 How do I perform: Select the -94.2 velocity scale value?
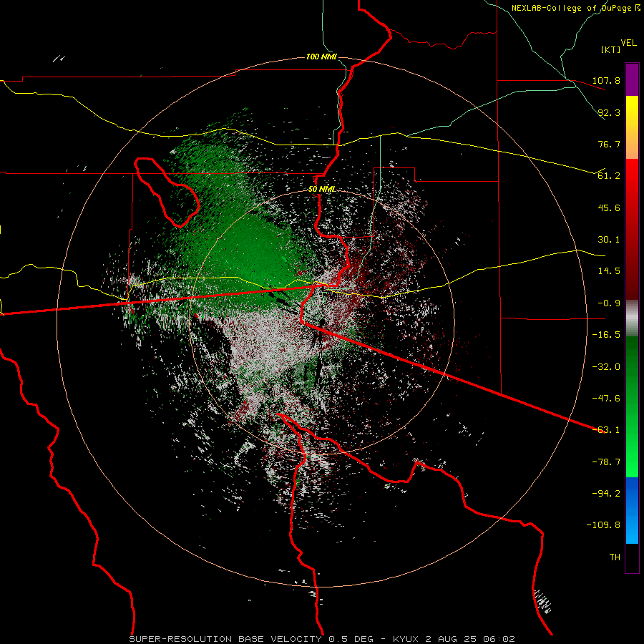606,494
